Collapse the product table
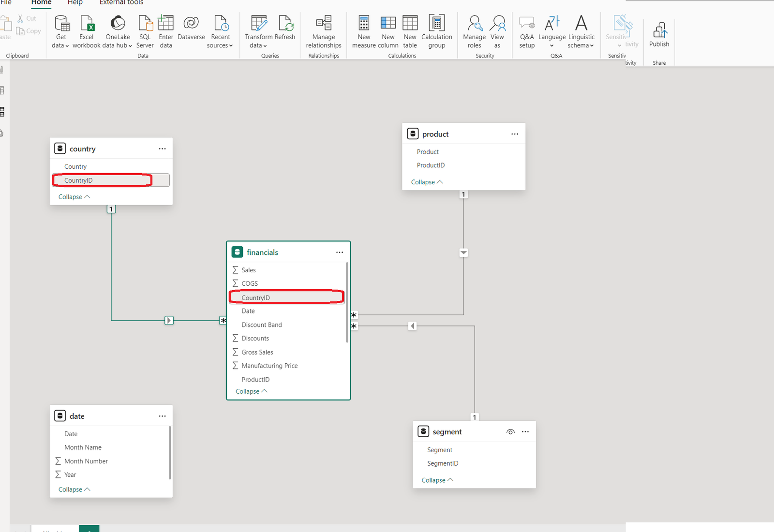 coord(426,182)
